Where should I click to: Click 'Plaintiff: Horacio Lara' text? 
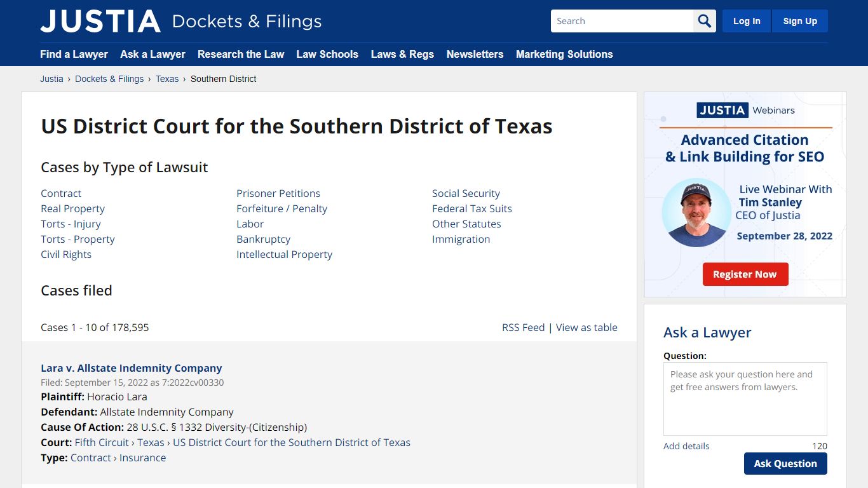[x=94, y=396]
